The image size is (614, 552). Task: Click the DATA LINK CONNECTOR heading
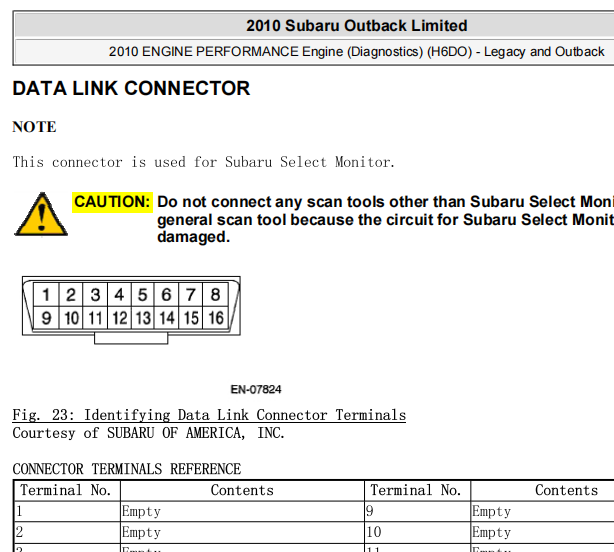tap(131, 88)
